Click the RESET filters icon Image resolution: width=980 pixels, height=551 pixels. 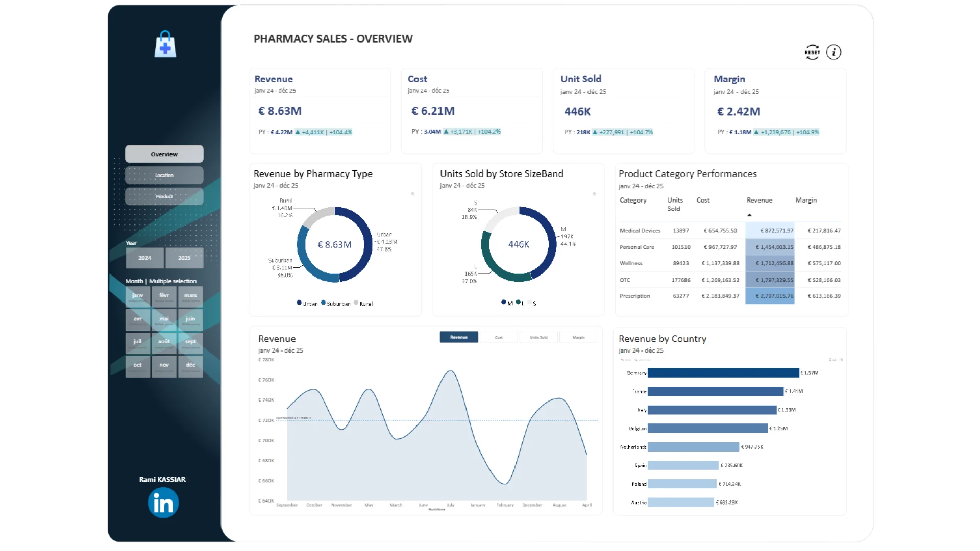click(x=812, y=52)
